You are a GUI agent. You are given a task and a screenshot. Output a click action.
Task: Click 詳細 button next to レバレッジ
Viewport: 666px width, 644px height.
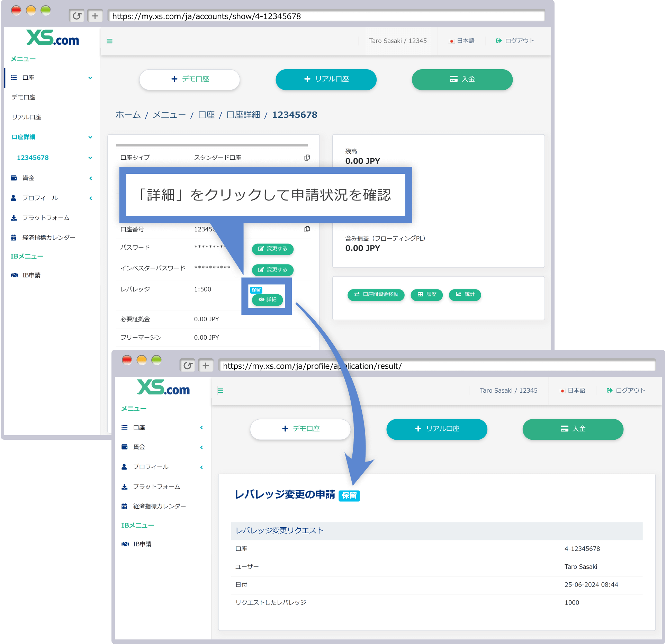click(267, 299)
